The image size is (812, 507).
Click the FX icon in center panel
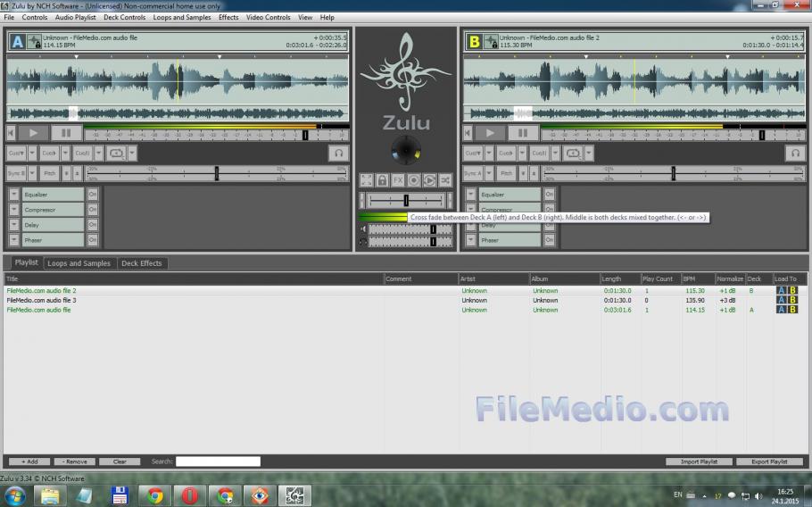[398, 180]
